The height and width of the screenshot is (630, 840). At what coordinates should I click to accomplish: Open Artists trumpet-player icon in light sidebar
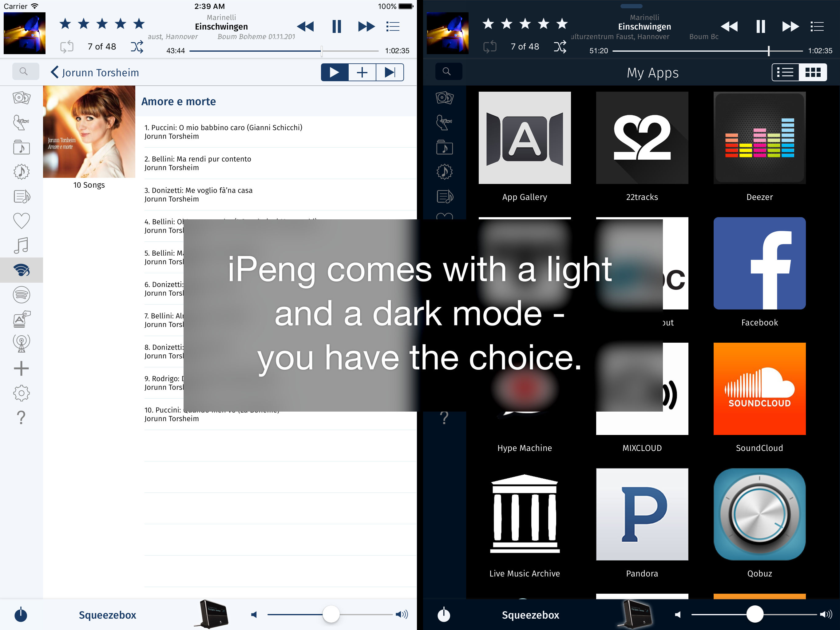[21, 123]
